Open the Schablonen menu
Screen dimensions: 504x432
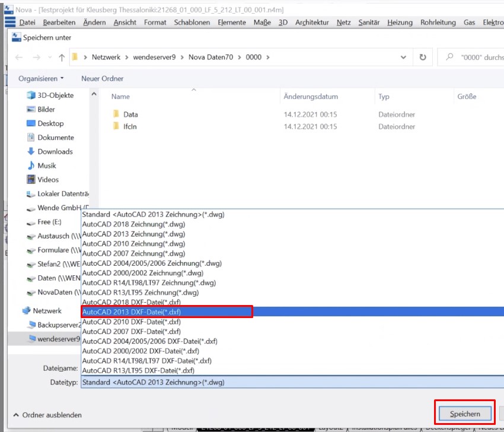tap(192, 23)
